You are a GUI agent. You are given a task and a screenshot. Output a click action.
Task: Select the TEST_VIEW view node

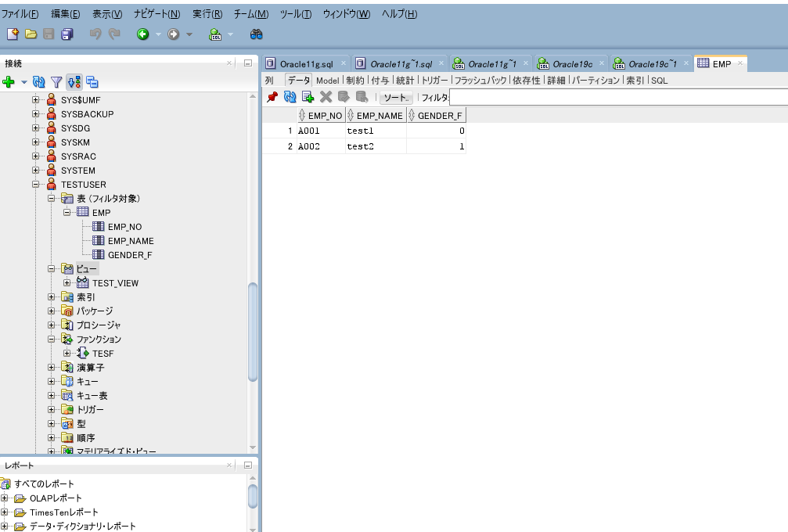tap(115, 283)
